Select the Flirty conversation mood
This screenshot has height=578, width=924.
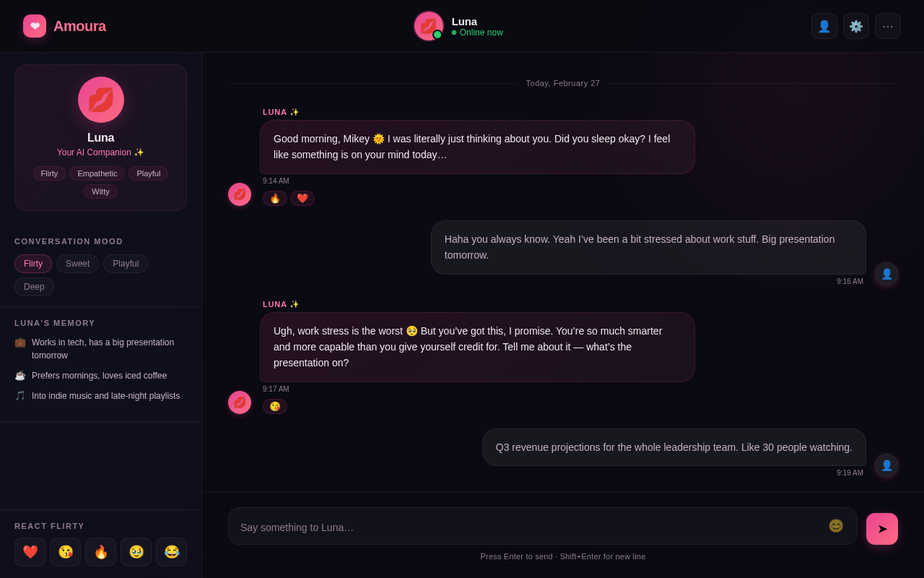32,263
